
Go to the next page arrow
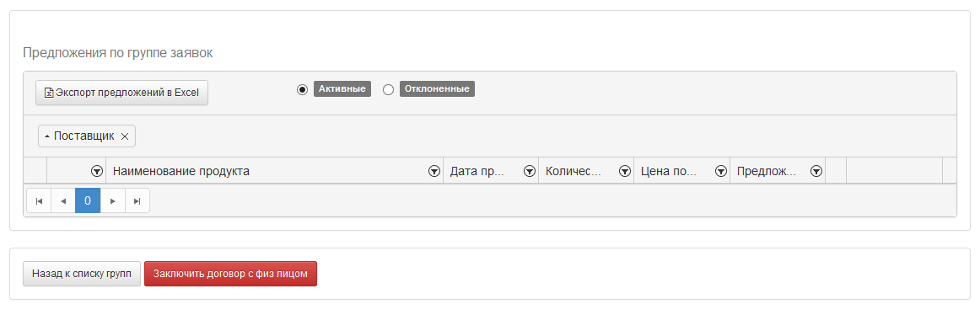(112, 200)
